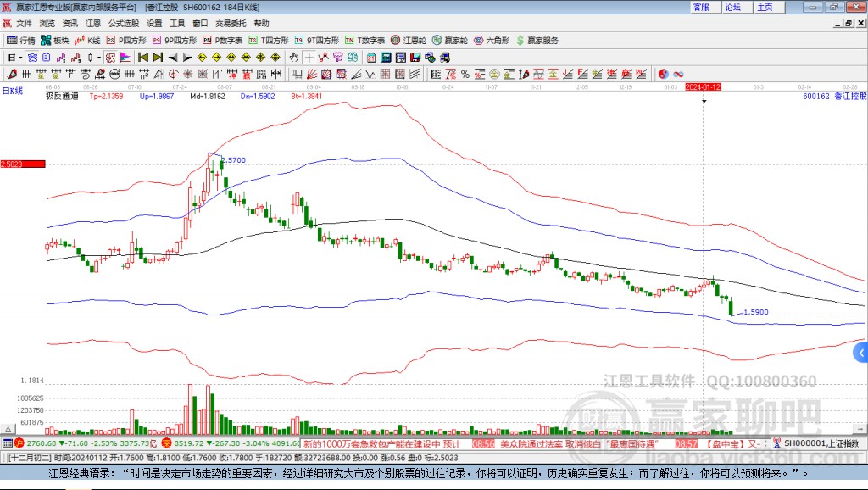Select the hand pan tool
This screenshot has width=868, height=490.
click(x=294, y=58)
